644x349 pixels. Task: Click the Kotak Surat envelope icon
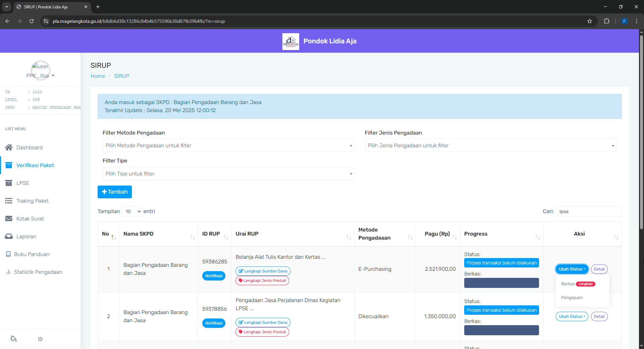click(x=9, y=218)
